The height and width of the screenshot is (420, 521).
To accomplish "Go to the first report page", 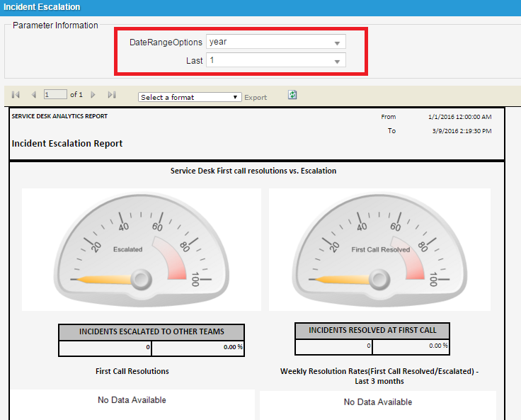I will (16, 95).
